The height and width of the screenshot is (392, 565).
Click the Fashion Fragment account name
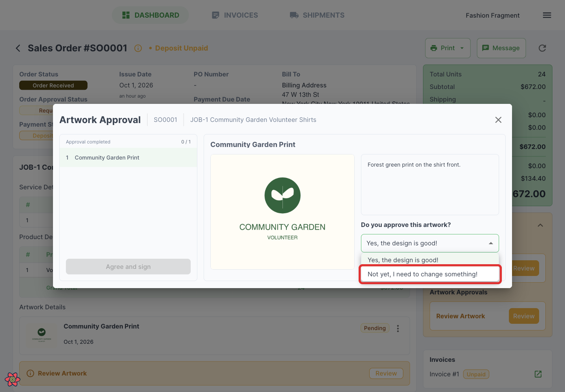click(x=492, y=15)
